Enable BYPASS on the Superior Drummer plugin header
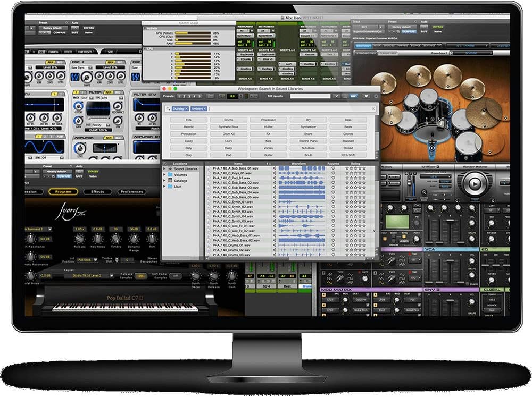 tap(437, 27)
